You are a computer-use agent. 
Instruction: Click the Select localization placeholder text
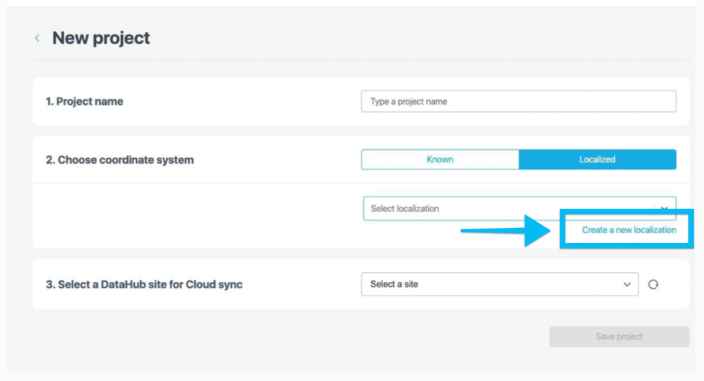click(405, 209)
